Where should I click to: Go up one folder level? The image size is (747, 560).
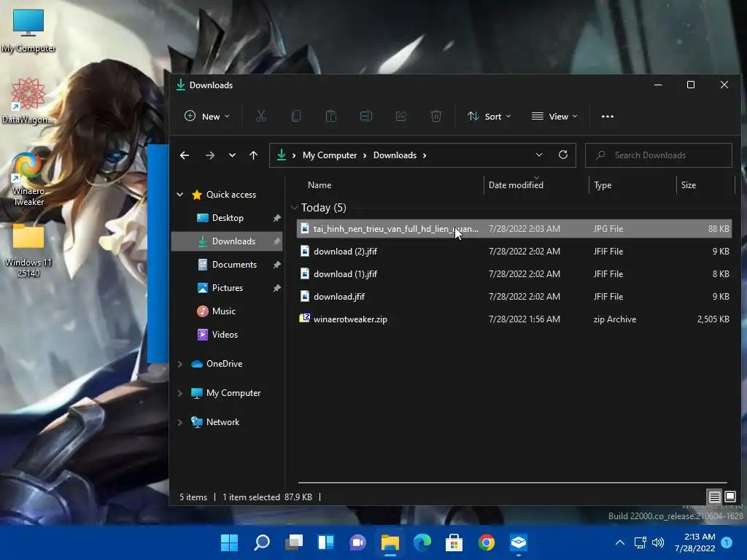point(253,155)
